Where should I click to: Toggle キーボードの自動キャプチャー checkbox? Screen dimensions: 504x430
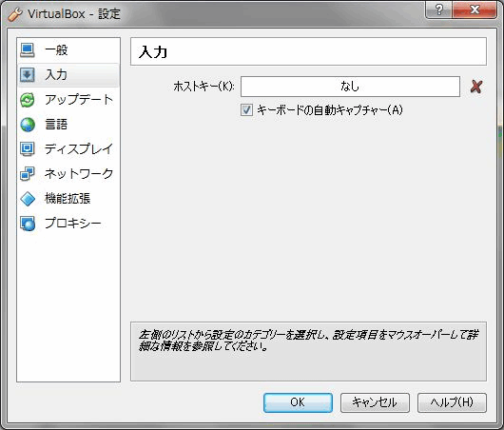pos(246,110)
